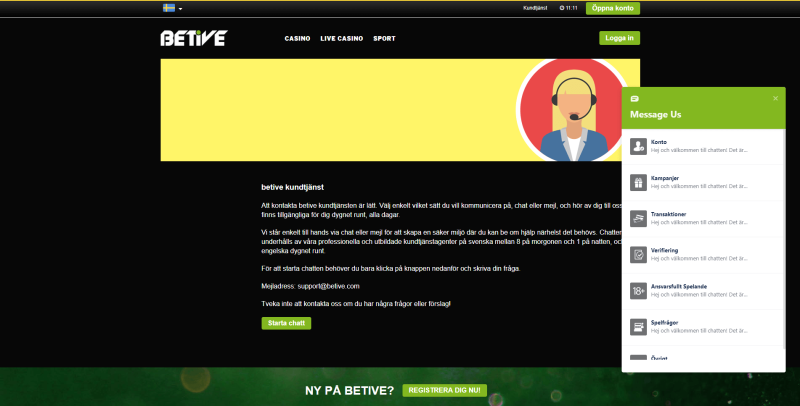
Task: Close the Message Us chat panel
Action: click(776, 98)
